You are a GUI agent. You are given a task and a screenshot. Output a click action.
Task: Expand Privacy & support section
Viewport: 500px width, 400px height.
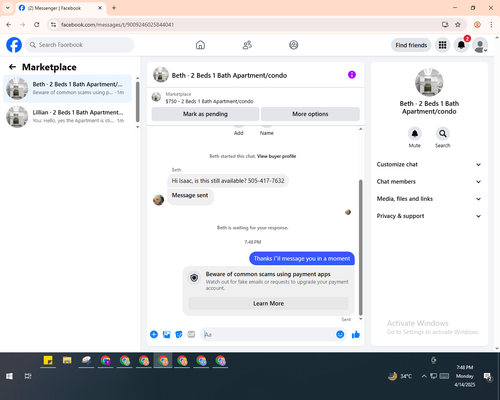(x=429, y=216)
